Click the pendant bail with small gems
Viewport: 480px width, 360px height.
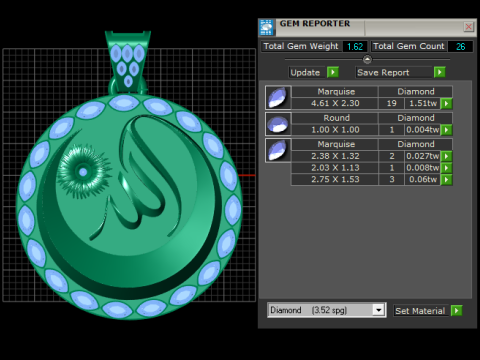pos(128,62)
